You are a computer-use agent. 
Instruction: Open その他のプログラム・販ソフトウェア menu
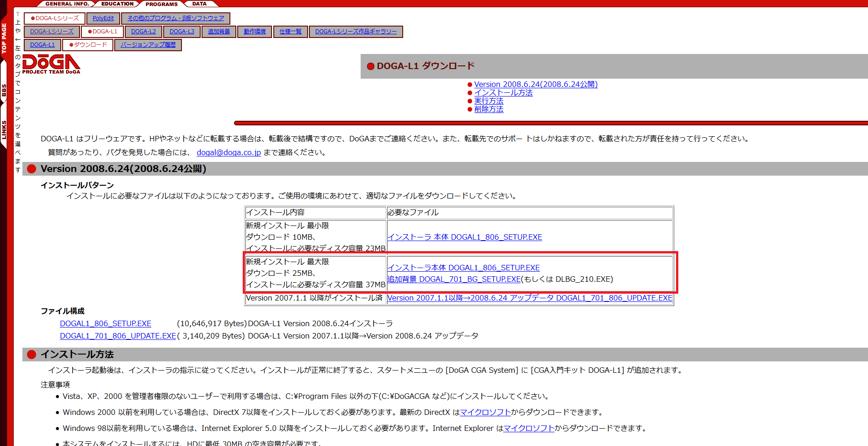click(x=176, y=18)
